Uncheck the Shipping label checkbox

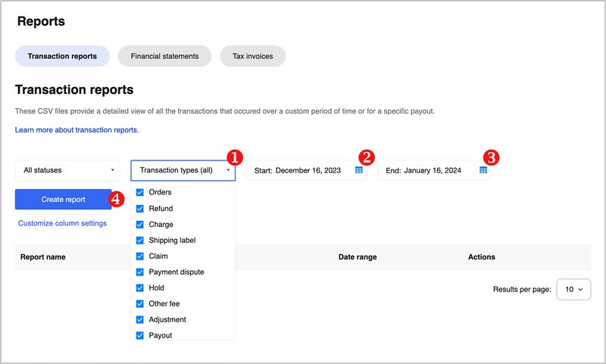pos(140,240)
